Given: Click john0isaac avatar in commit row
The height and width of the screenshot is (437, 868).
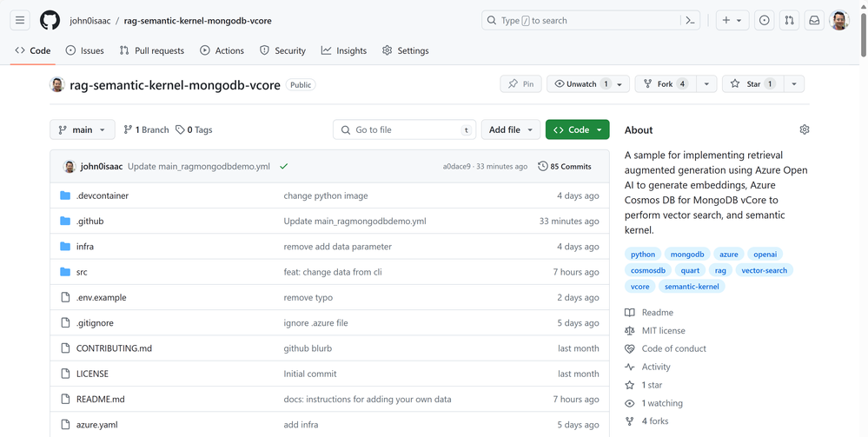Looking at the screenshot, I should (x=70, y=166).
